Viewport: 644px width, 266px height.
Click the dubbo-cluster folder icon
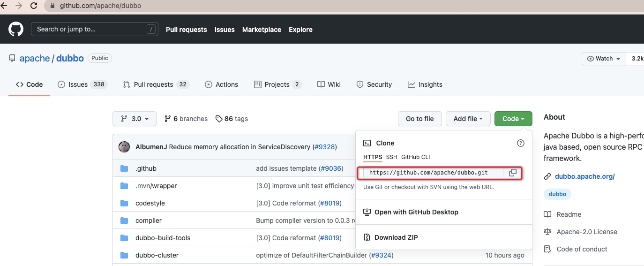click(124, 255)
